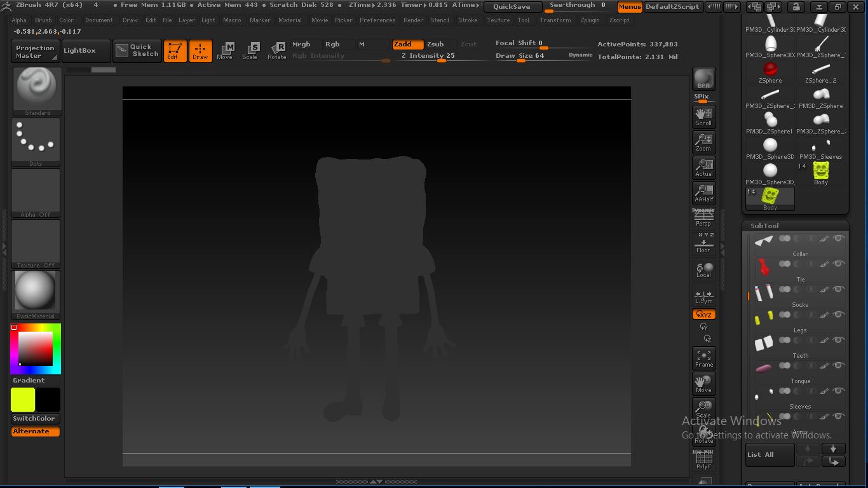This screenshot has height=488, width=868.
Task: Click the SwitchColor button
Action: pos(35,419)
